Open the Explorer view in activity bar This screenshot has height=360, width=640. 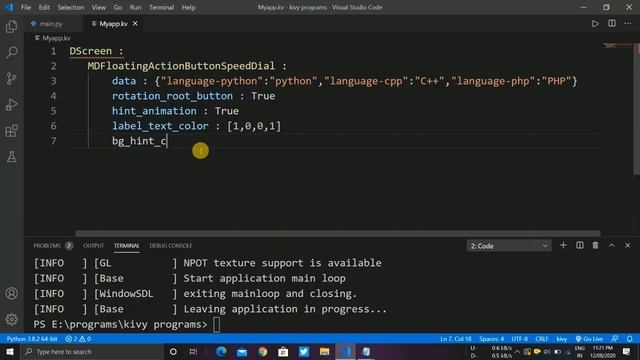point(11,27)
